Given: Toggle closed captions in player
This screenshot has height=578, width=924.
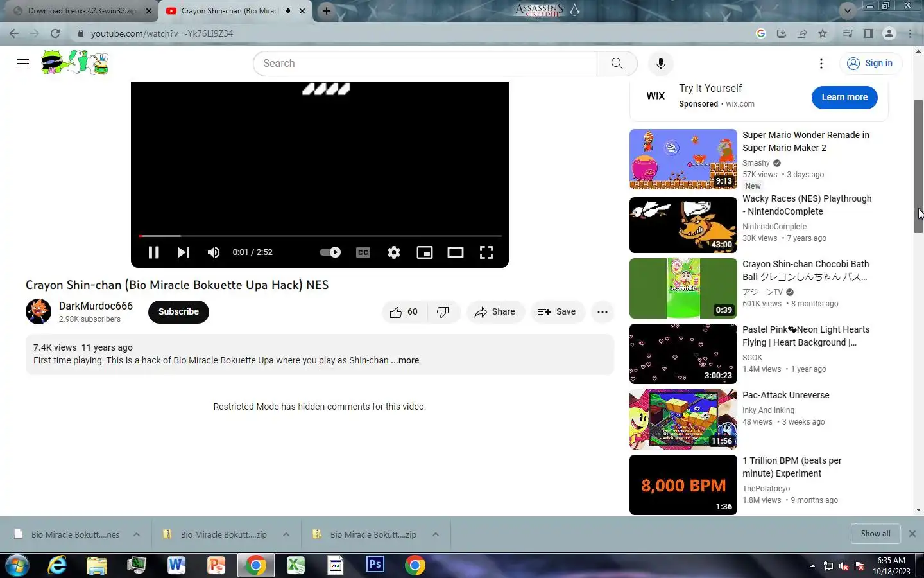Looking at the screenshot, I should pos(363,252).
